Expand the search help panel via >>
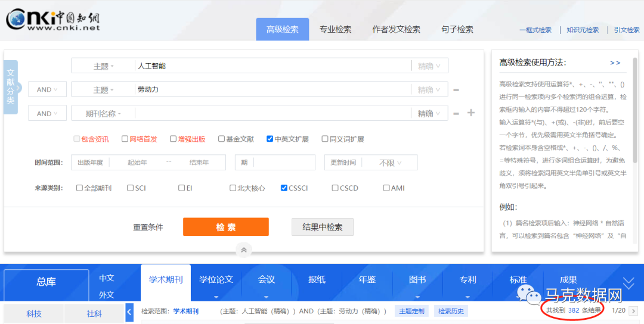The width and height of the screenshot is (644, 324). pos(615,63)
